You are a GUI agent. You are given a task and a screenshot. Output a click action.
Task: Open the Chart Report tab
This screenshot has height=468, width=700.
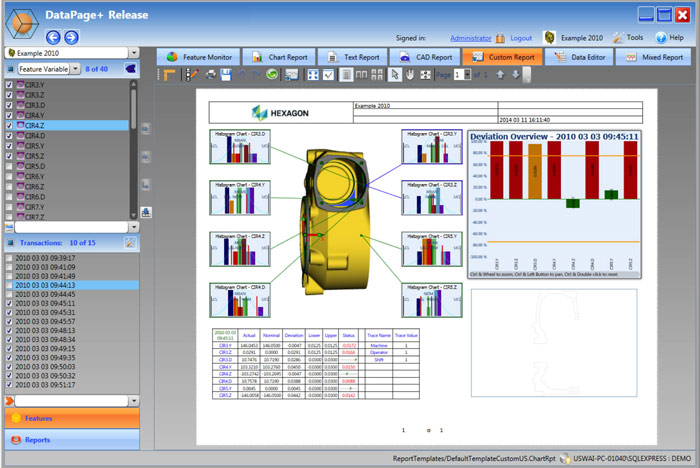pyautogui.click(x=279, y=57)
